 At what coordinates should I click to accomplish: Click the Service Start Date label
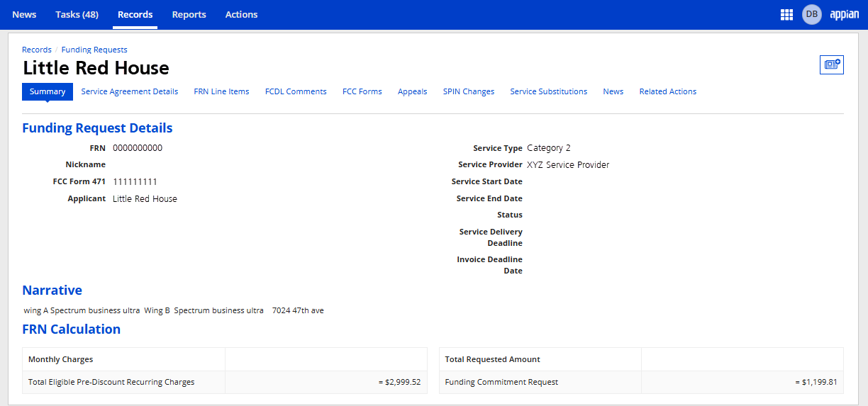pyautogui.click(x=487, y=182)
